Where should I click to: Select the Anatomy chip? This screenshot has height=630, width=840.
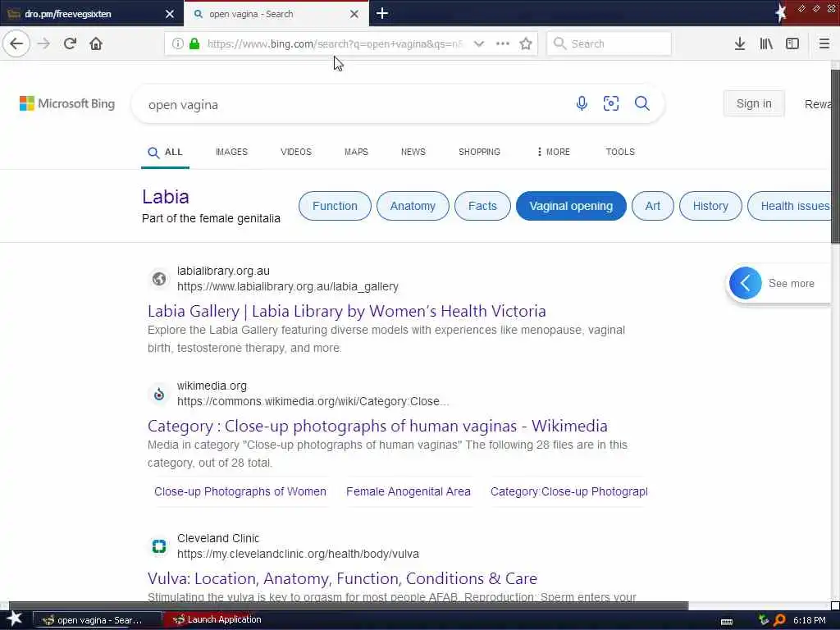coord(413,206)
